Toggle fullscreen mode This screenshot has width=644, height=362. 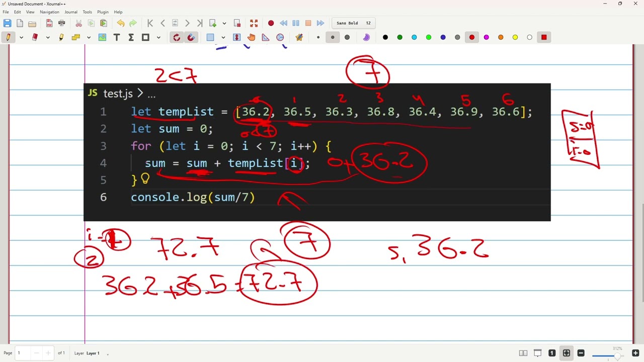[x=254, y=23]
